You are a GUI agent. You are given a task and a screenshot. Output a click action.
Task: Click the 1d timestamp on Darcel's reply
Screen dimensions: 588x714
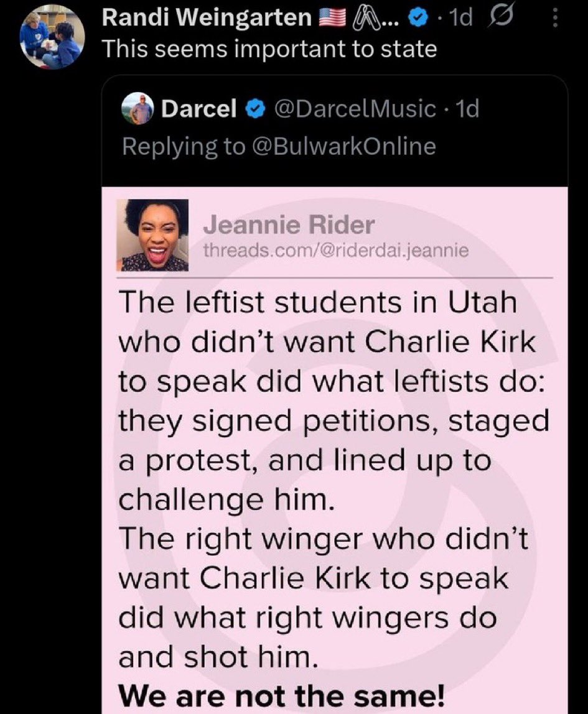pos(467,109)
